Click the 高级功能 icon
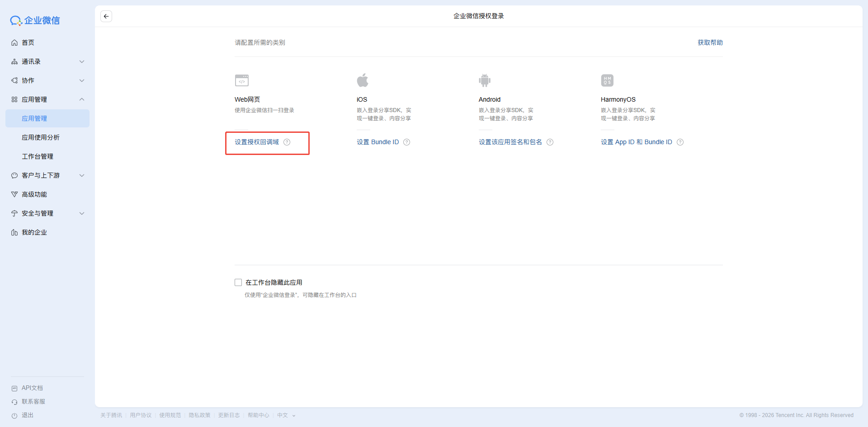 (x=14, y=194)
